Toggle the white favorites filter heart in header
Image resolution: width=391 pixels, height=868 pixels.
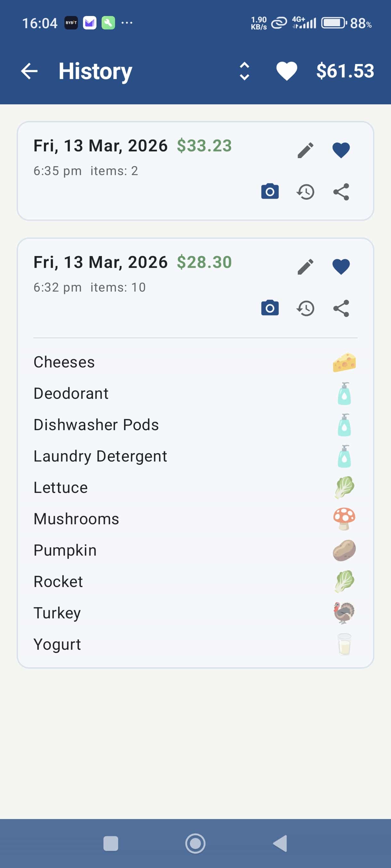(287, 71)
